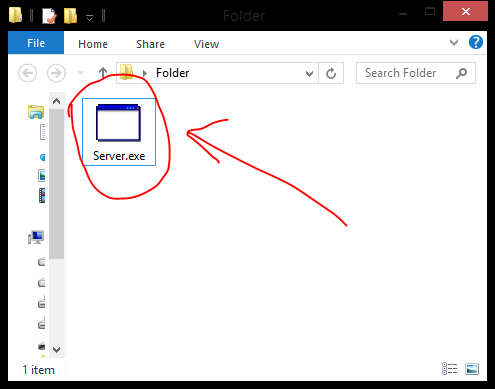The height and width of the screenshot is (389, 495).
Task: Close the Folder window
Action: pos(465,12)
